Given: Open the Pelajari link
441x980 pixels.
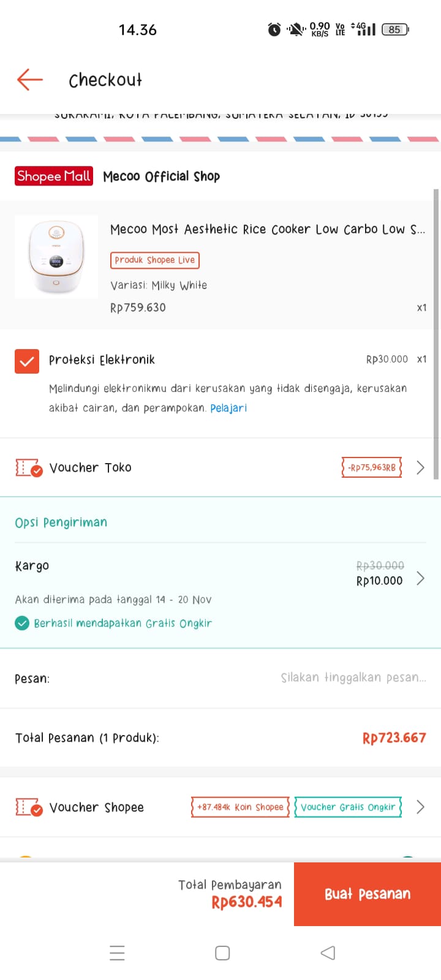Looking at the screenshot, I should point(228,408).
